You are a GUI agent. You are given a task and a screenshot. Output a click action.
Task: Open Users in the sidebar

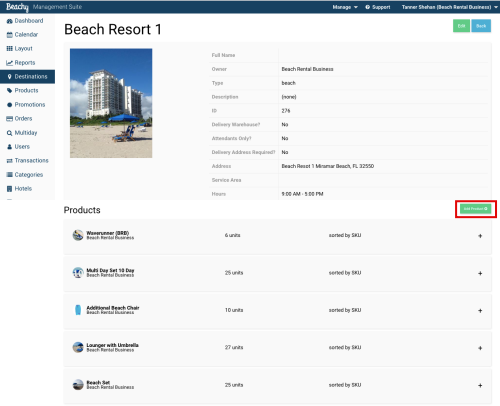tap(27, 147)
